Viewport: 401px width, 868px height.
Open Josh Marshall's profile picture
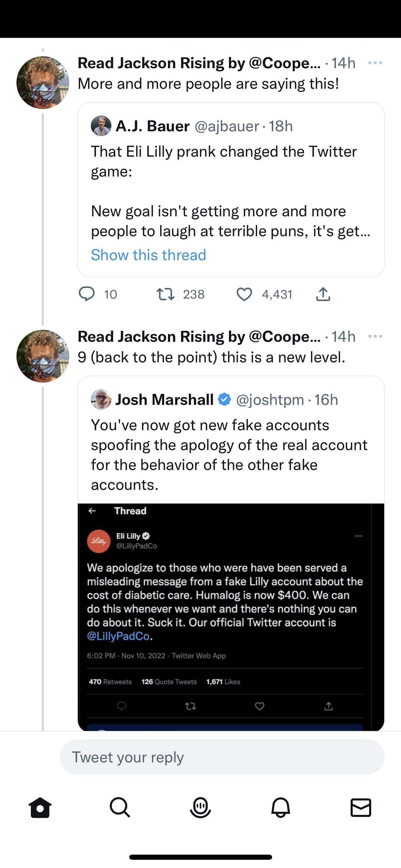[101, 399]
